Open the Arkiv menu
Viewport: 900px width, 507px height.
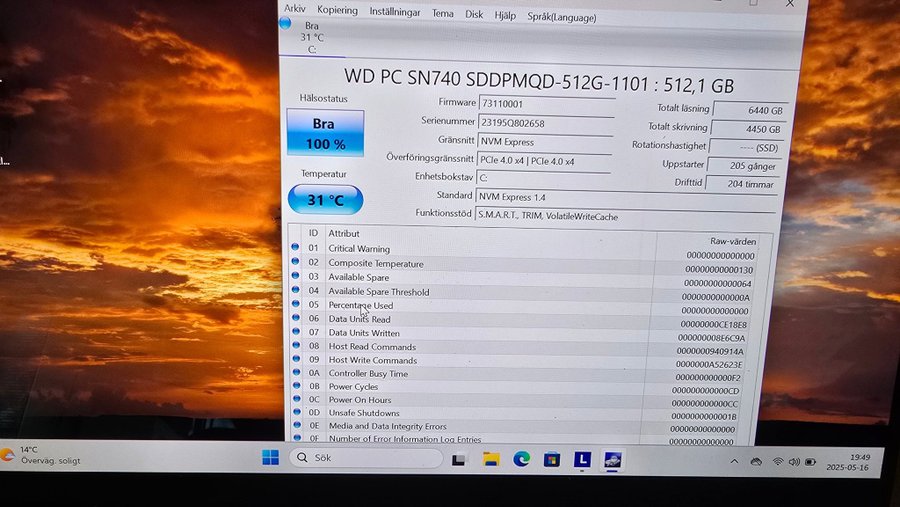(x=294, y=8)
